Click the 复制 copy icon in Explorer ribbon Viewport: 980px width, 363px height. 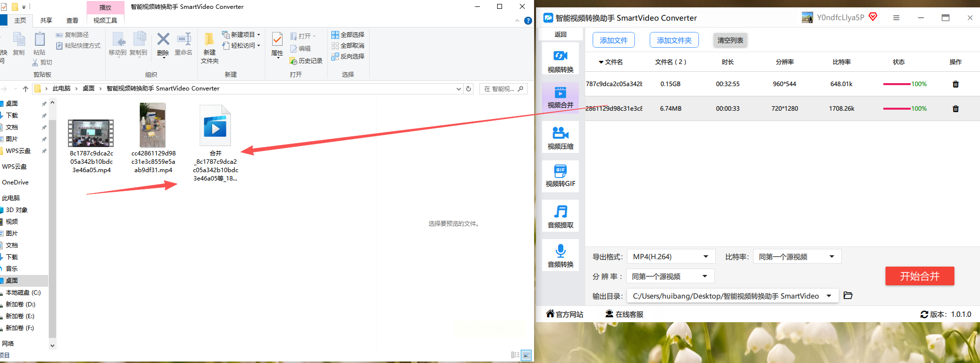point(19,44)
